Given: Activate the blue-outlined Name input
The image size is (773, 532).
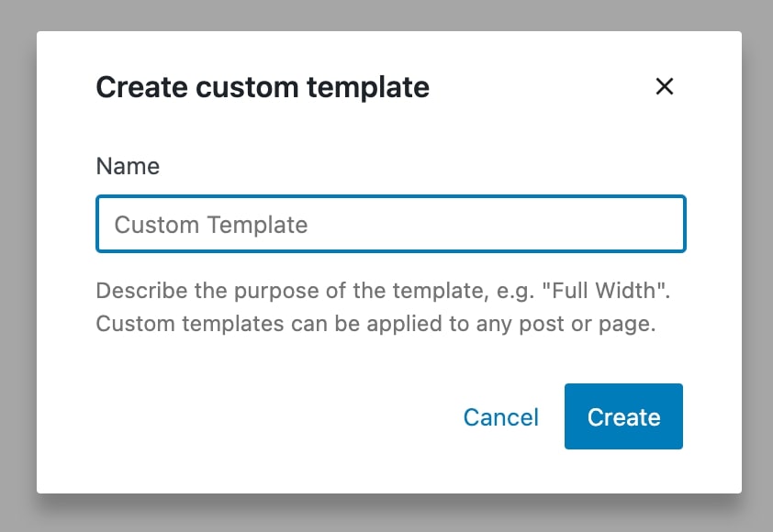Looking at the screenshot, I should [x=390, y=224].
